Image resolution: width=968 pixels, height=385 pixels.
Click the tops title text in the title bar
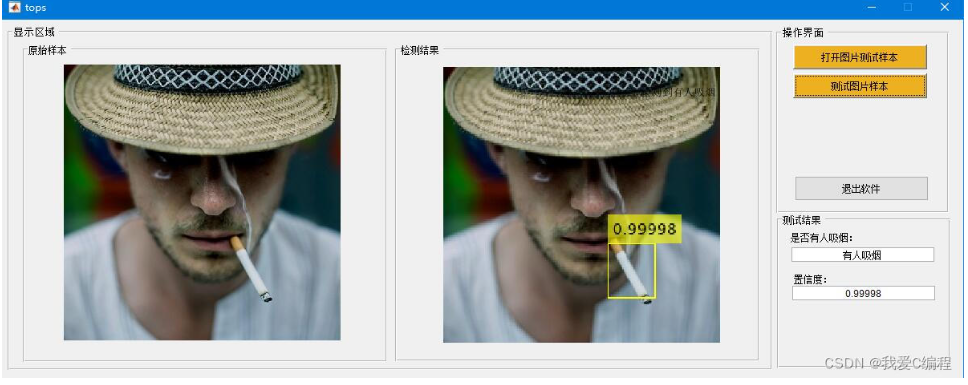[x=36, y=8]
